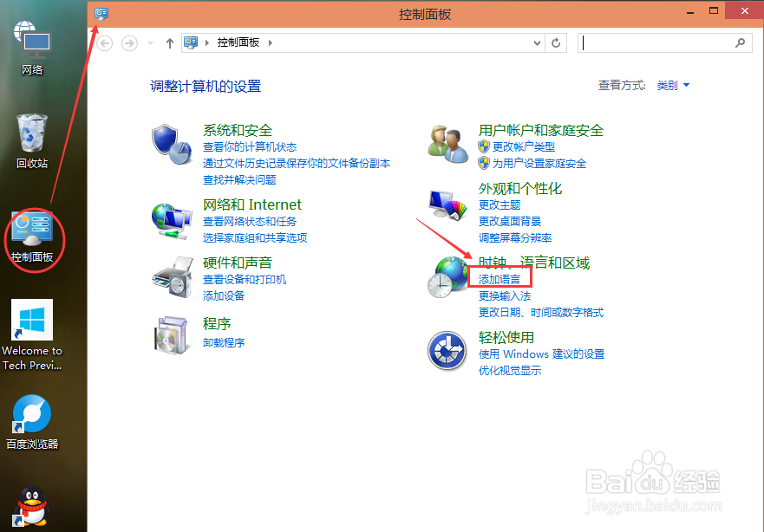Open the Clock, Language, and Region clock icon
Screen dimensions: 764x532
click(447, 279)
